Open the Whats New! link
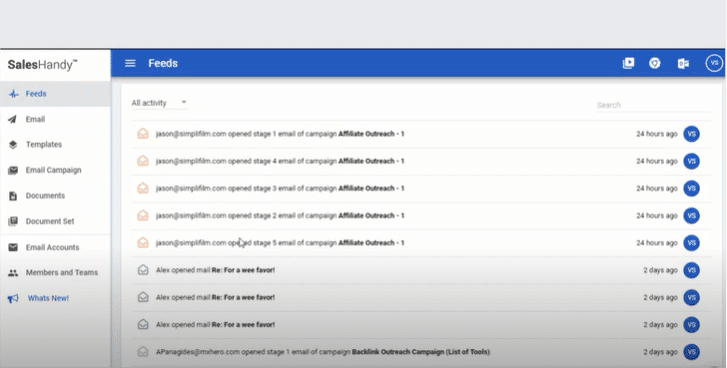Viewport: 727px width, 368px height. [x=48, y=298]
